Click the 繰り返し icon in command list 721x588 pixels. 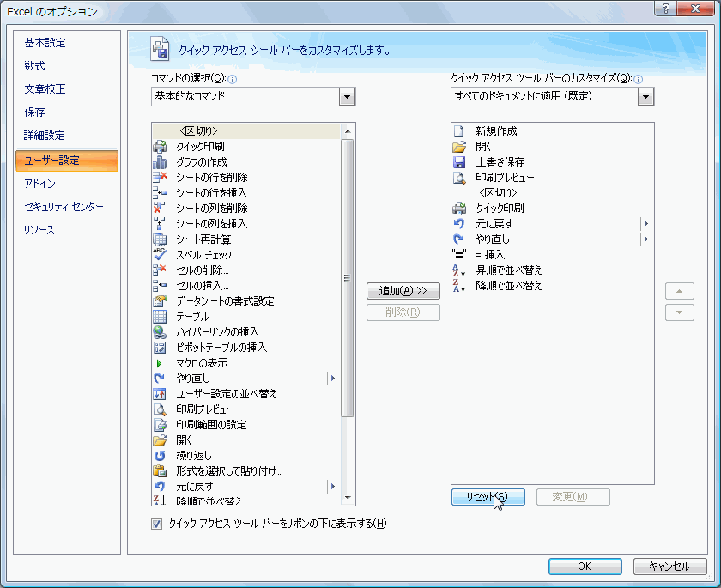click(160, 456)
